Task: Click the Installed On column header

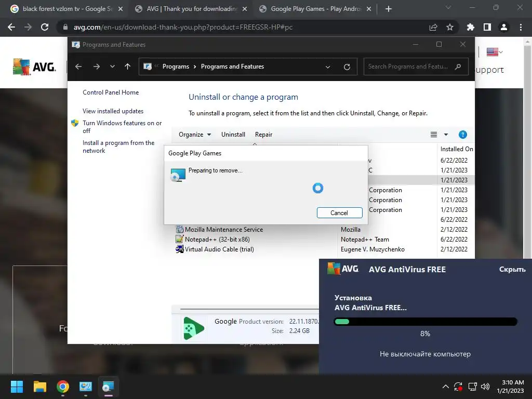Action: click(456, 149)
